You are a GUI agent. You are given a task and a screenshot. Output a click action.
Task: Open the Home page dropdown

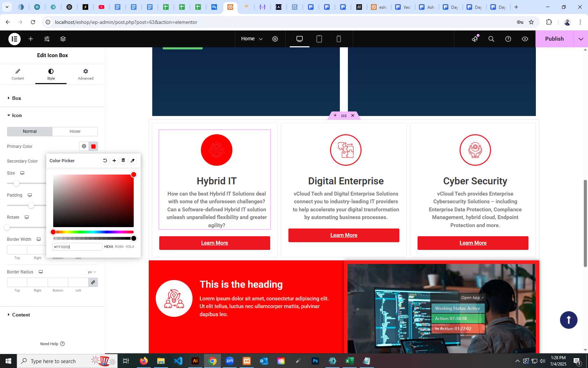(252, 39)
